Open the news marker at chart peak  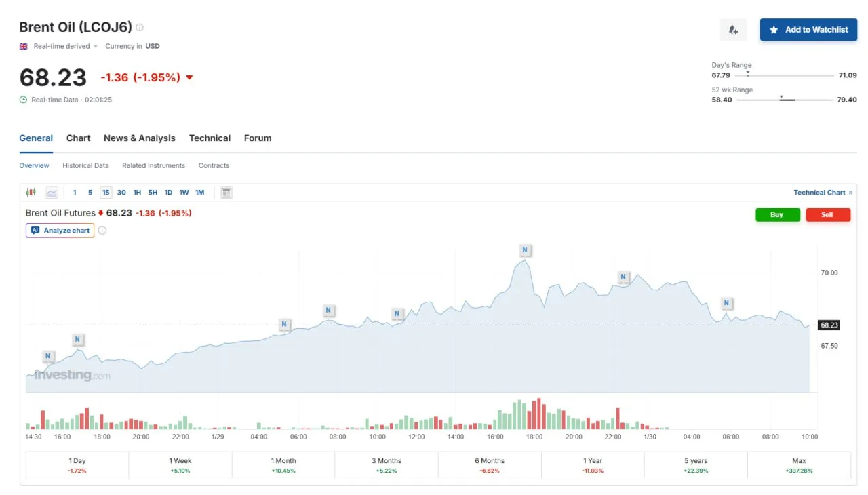524,250
